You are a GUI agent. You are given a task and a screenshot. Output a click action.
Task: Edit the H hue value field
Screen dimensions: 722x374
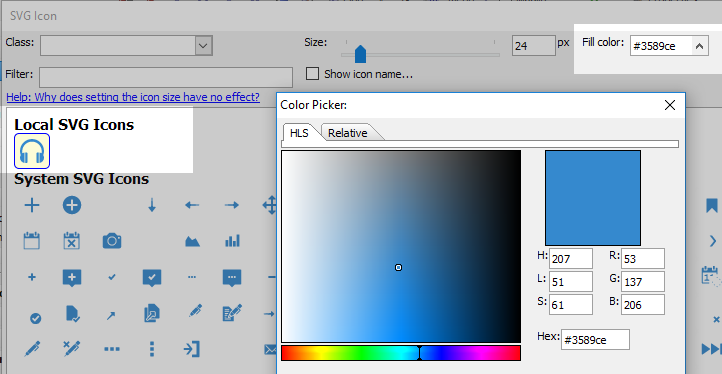pos(571,259)
